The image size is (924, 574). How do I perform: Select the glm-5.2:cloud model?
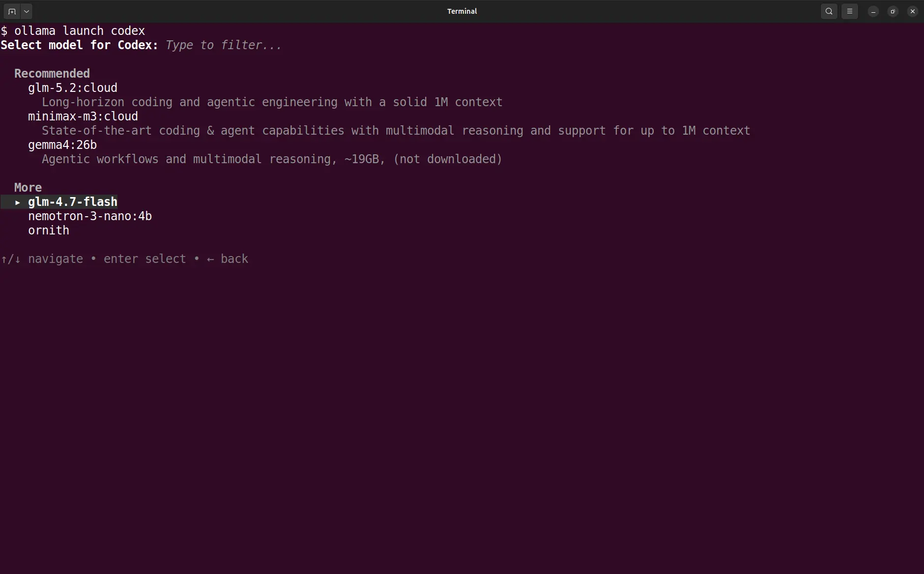[x=73, y=88]
